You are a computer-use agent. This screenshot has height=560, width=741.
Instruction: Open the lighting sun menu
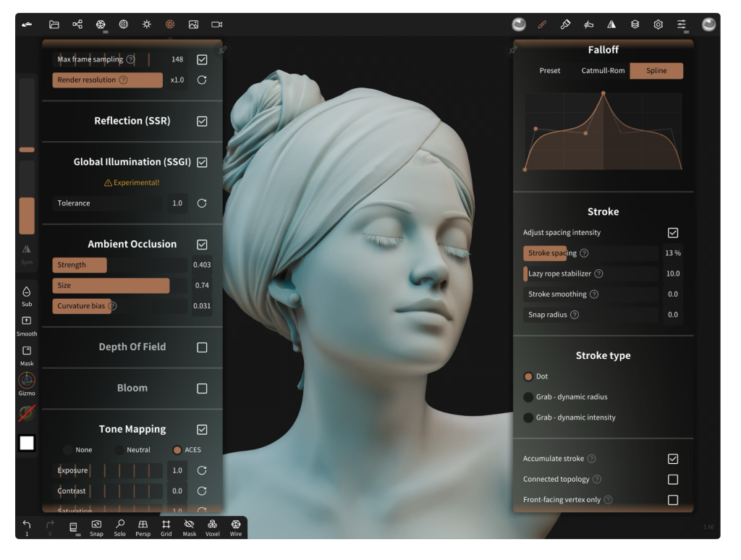coord(146,25)
